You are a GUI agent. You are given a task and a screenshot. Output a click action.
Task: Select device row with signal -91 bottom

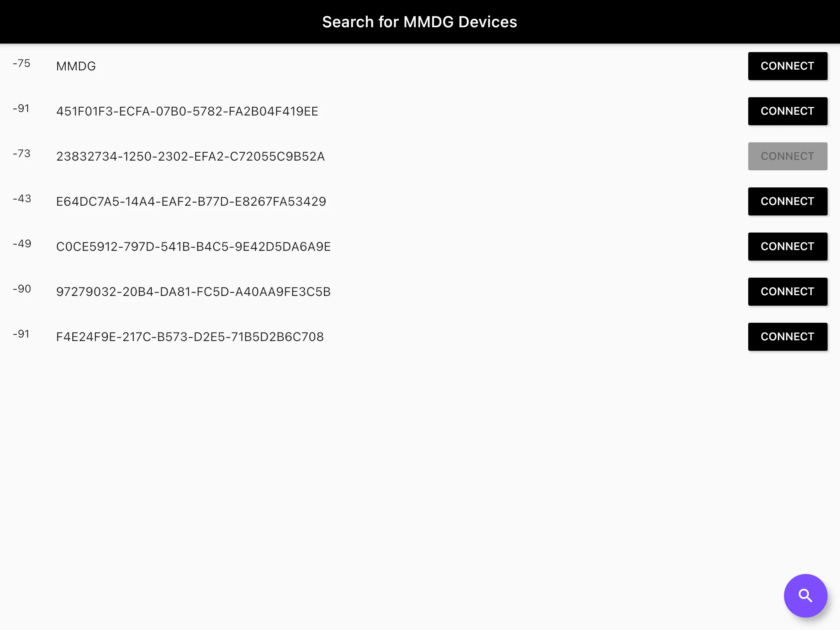coord(420,336)
